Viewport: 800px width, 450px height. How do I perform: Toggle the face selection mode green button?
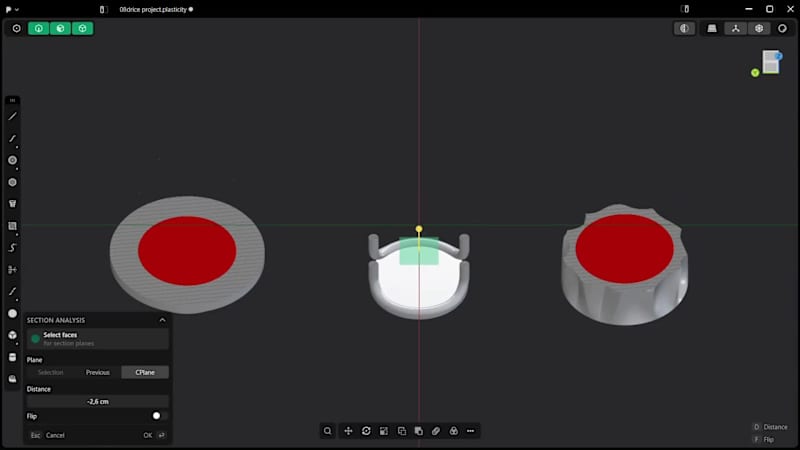60,29
